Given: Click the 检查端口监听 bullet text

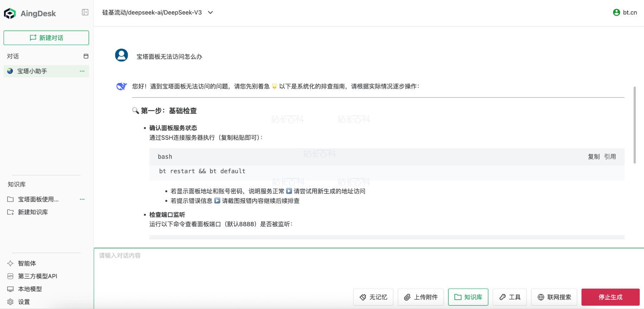Looking at the screenshot, I should pos(167,215).
